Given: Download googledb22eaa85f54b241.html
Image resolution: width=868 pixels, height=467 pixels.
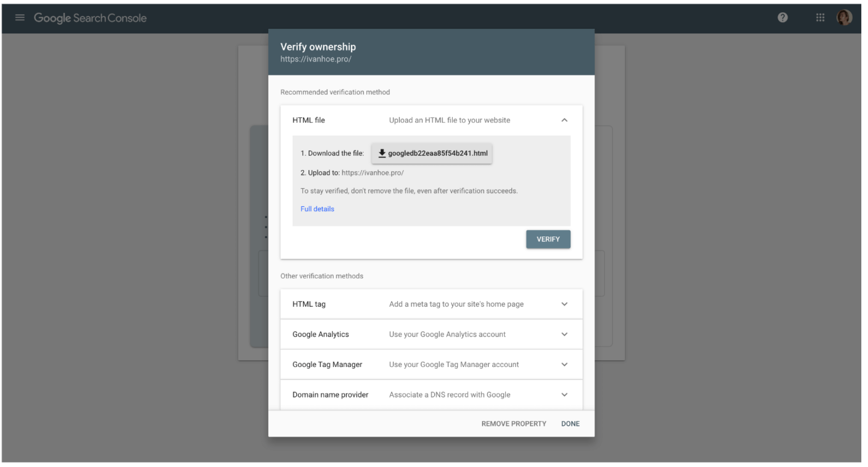Looking at the screenshot, I should point(432,152).
